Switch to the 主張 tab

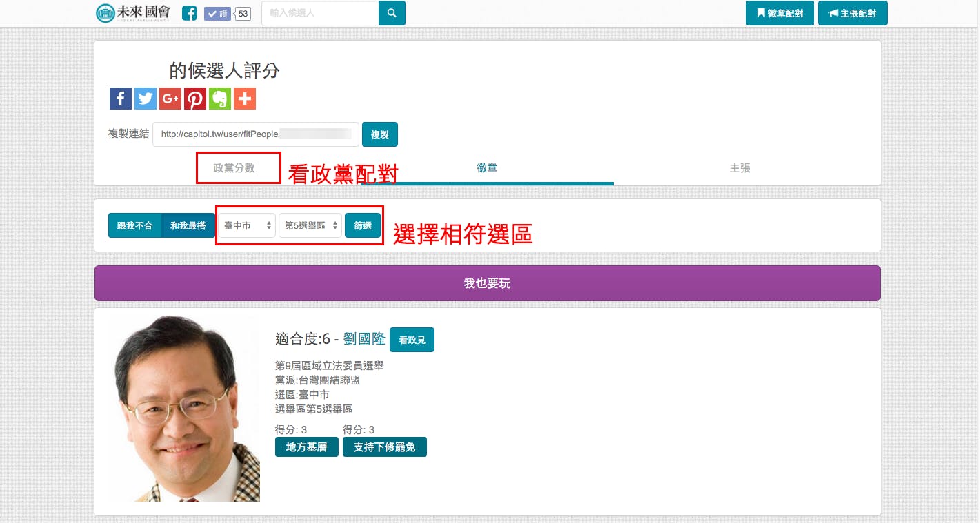(x=740, y=167)
